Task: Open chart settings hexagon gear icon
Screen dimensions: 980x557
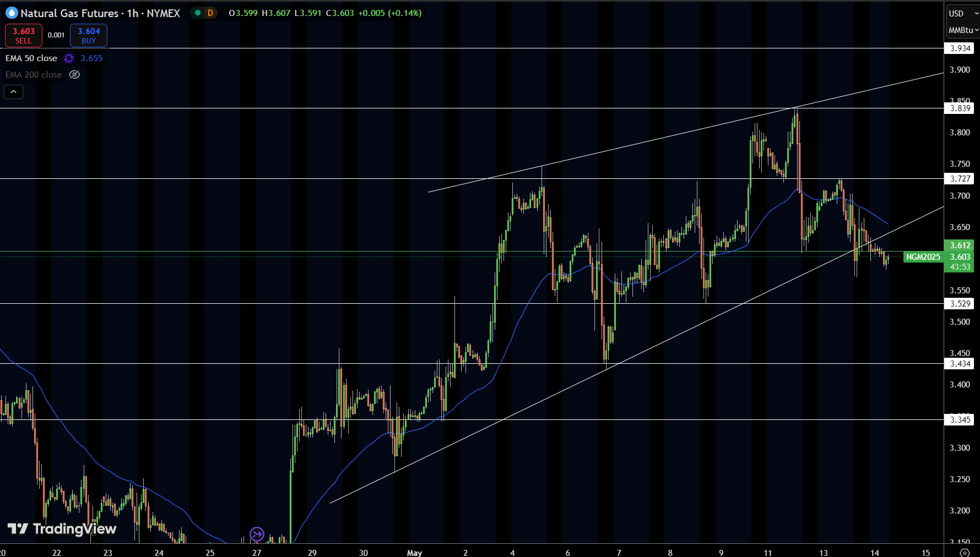Action: (x=965, y=552)
